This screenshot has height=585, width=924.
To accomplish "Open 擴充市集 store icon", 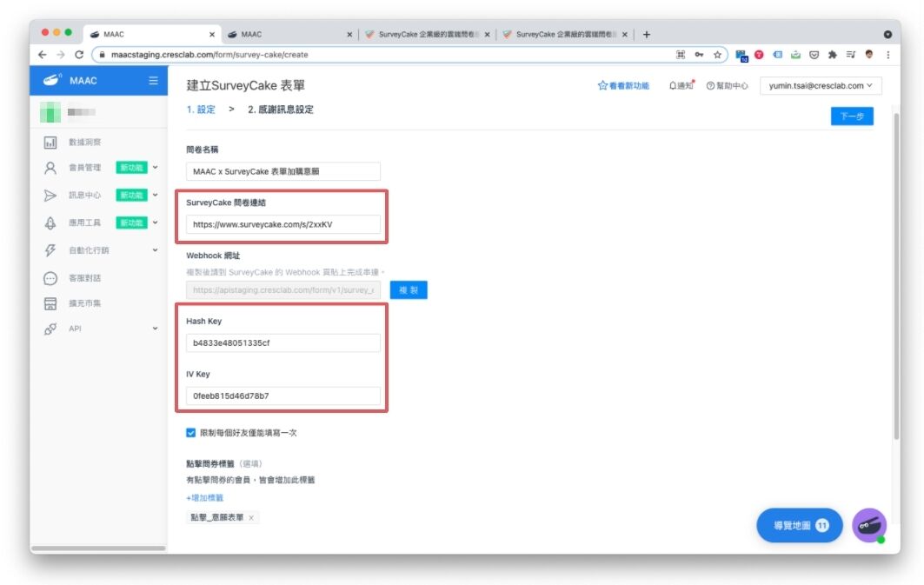I will [x=50, y=303].
